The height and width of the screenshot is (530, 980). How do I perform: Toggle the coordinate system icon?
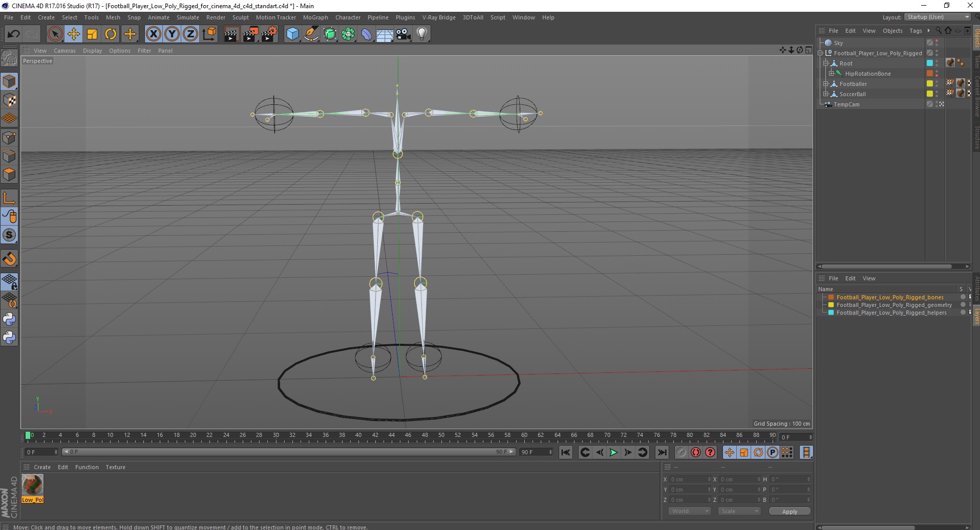coord(209,34)
